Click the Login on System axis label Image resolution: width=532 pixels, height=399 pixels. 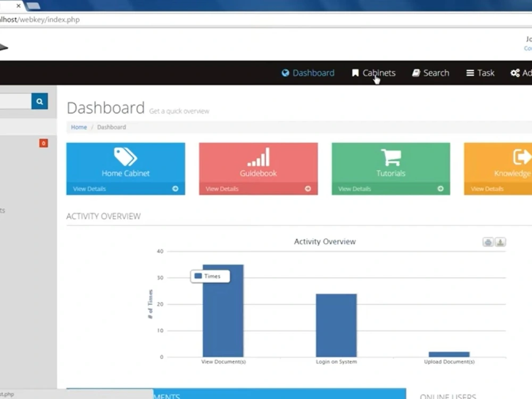336,362
